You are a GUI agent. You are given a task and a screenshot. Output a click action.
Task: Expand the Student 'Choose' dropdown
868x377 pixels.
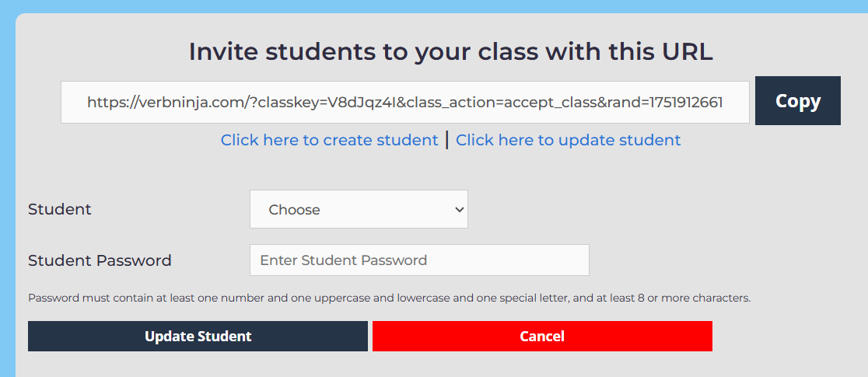click(x=359, y=209)
